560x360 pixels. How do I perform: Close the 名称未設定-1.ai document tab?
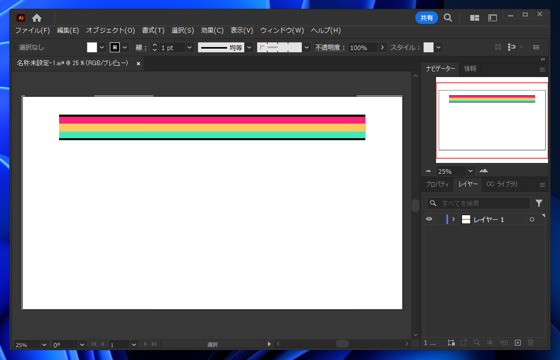pos(138,64)
